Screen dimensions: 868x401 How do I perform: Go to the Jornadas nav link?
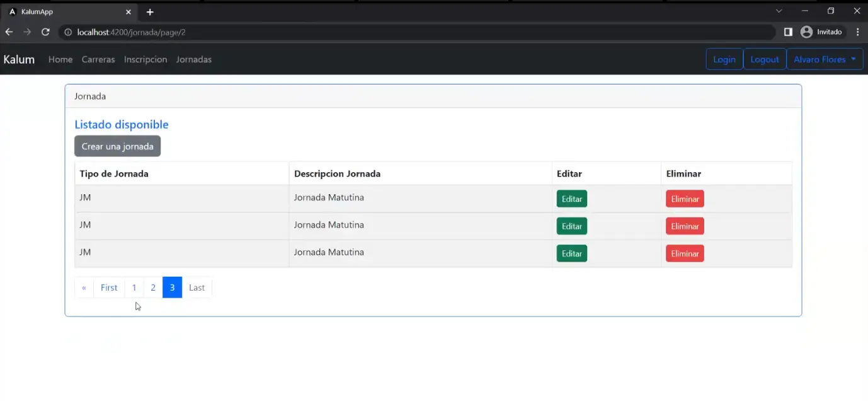194,59
